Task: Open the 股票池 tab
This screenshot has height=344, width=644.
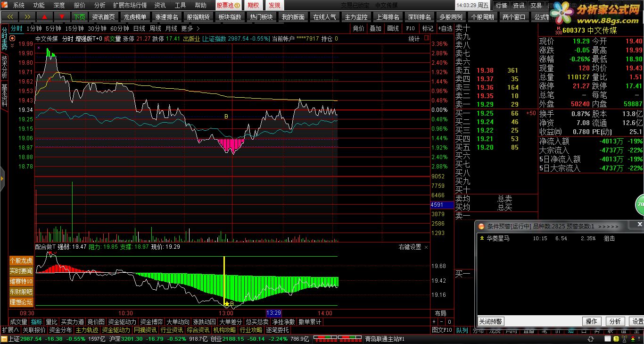Action: 228,5
